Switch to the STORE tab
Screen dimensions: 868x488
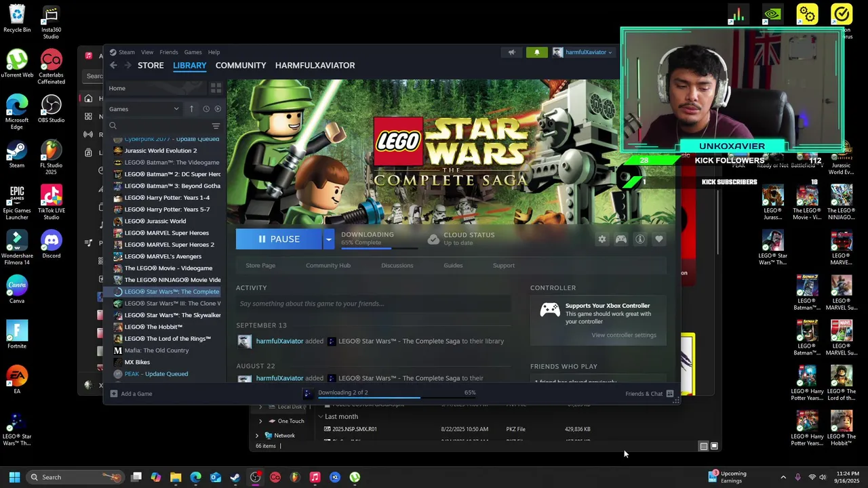pos(151,65)
